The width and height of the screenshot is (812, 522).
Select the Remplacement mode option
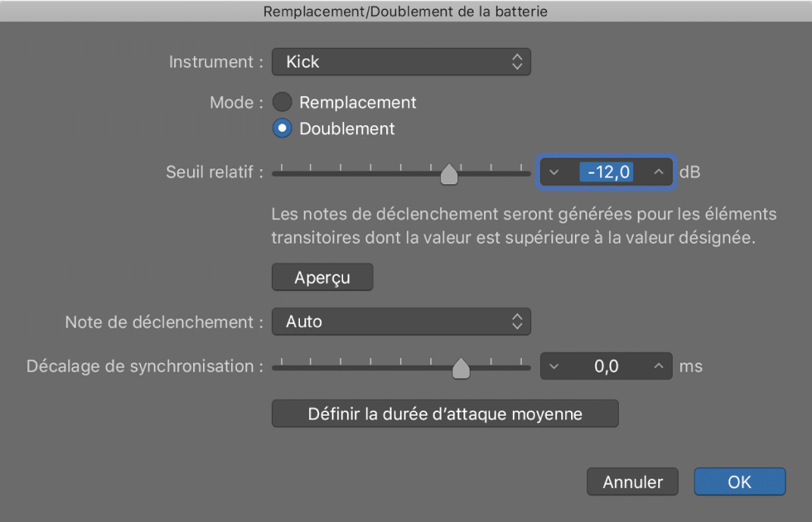point(283,102)
